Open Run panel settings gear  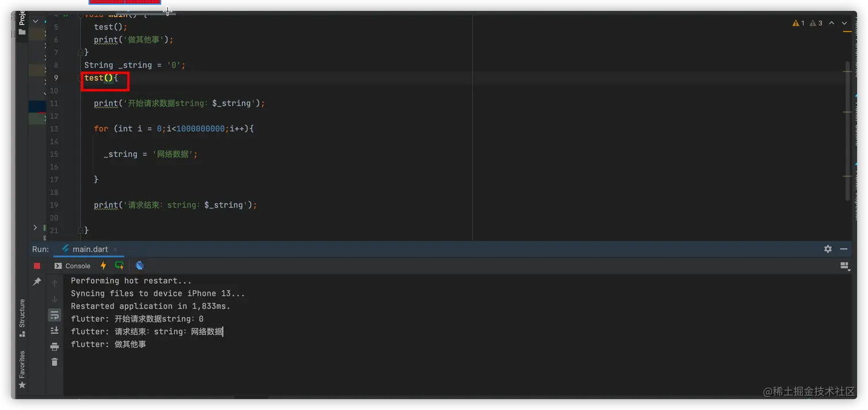click(x=828, y=249)
